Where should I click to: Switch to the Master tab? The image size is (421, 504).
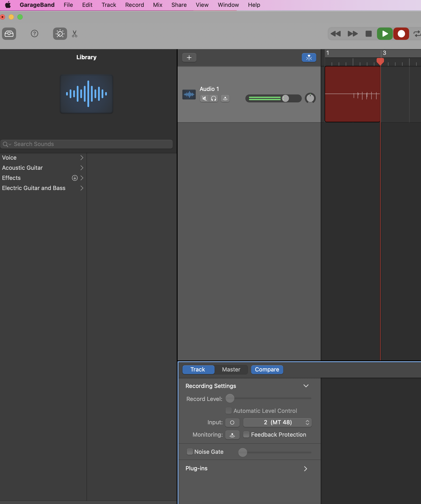(231, 370)
